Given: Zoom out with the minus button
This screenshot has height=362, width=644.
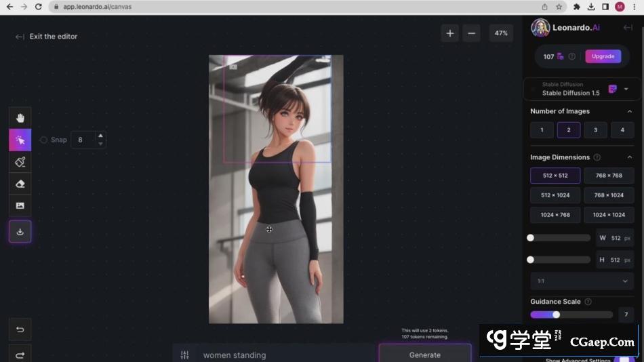Looking at the screenshot, I should (x=471, y=33).
